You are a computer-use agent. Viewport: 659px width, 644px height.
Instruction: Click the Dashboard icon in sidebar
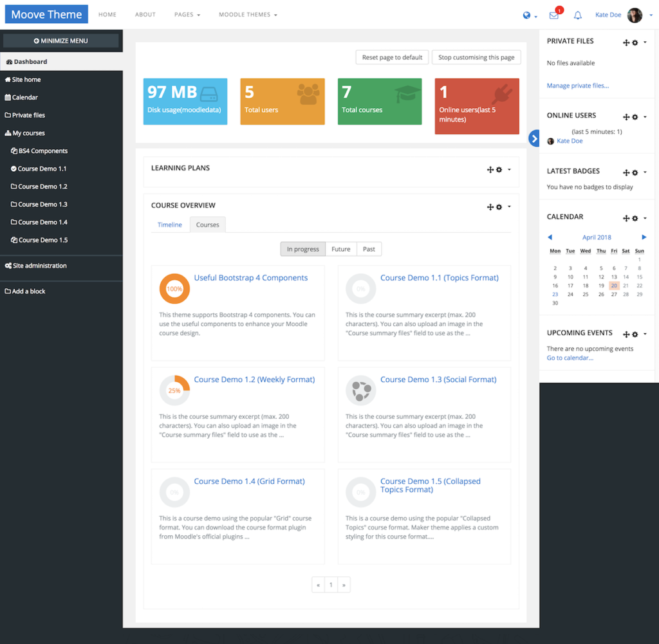coord(10,61)
